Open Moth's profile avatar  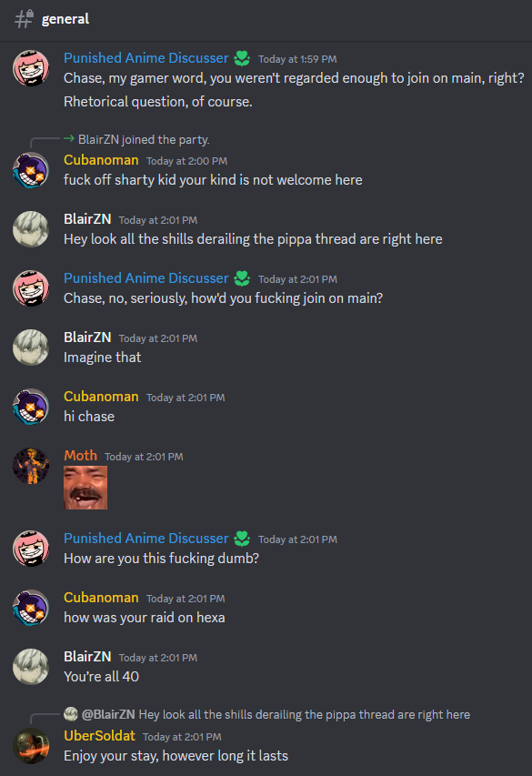click(31, 466)
